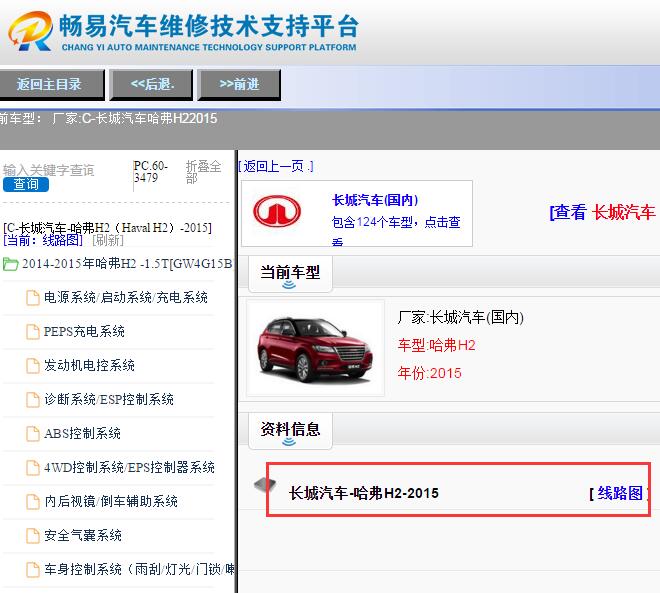Screen dimensions: 660x593
Task: Focus the 输入关键字查询 search field
Action: coord(48,170)
